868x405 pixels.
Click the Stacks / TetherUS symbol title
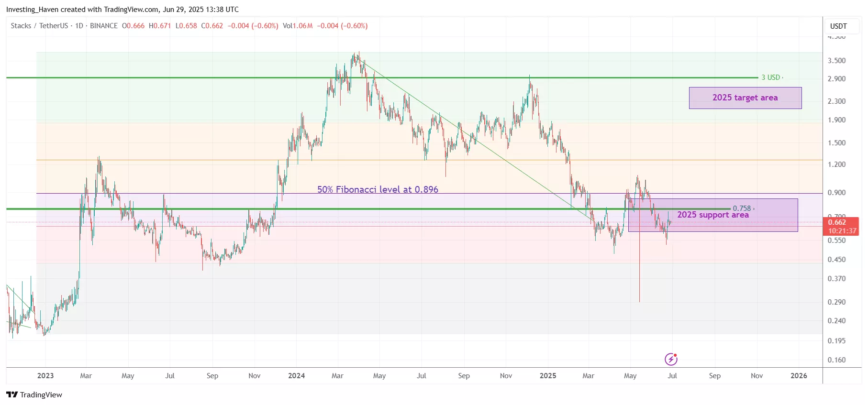coord(39,26)
